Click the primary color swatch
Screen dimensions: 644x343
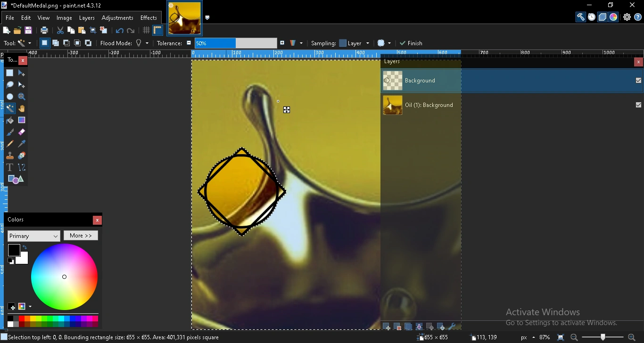coord(14,250)
